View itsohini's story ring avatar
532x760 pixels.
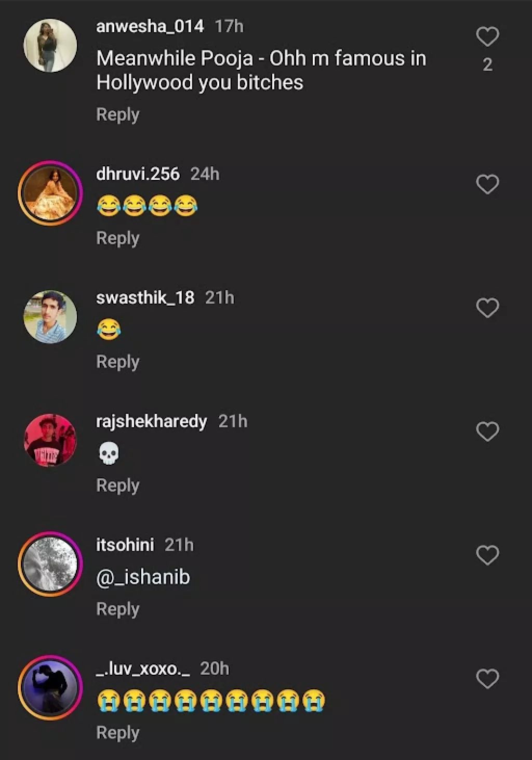point(50,564)
